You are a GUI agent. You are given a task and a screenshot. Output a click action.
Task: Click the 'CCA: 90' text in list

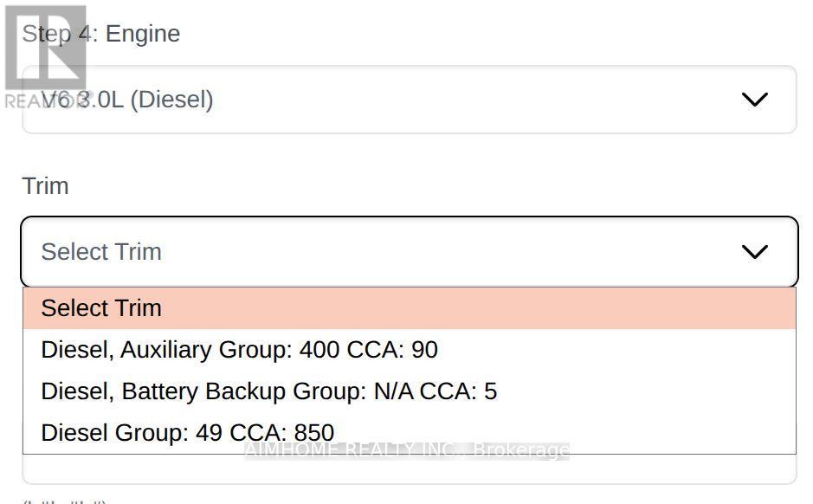392,350
